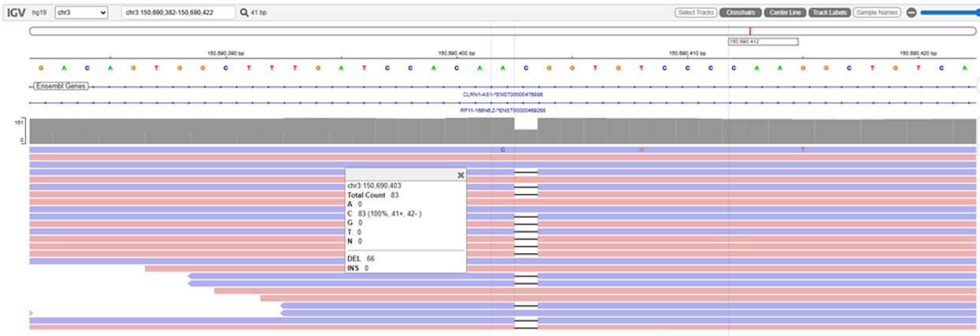Click the red T mismatch in the reads

pyautogui.click(x=802, y=149)
